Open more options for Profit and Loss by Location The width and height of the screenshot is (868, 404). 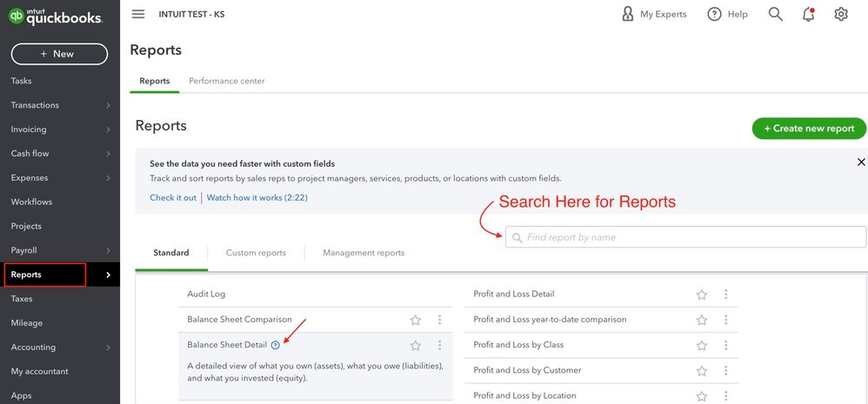(x=725, y=395)
